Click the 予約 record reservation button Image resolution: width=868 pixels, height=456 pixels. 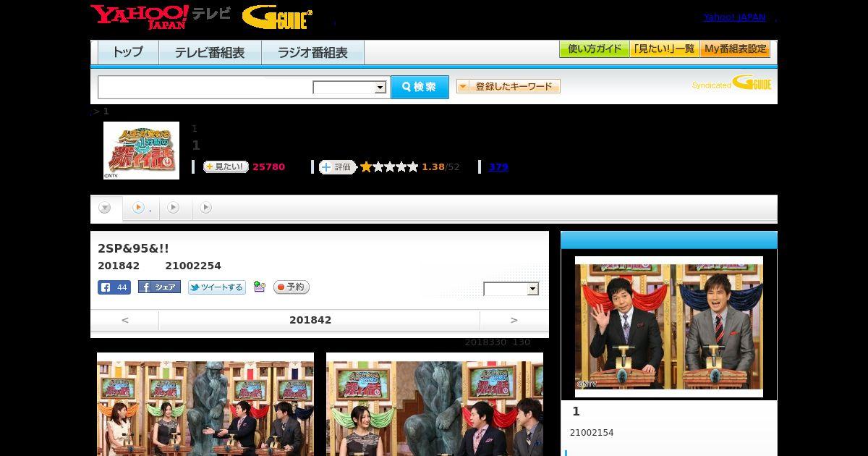[292, 287]
